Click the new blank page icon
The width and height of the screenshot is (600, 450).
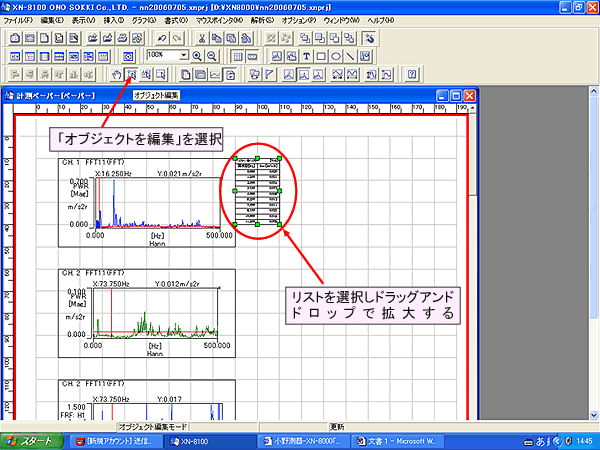click(44, 38)
